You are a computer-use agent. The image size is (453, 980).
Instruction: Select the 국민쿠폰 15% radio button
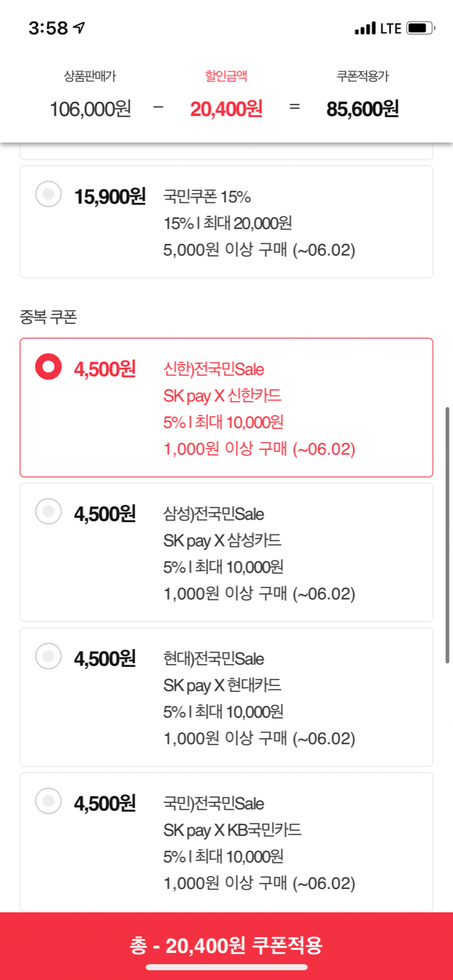click(48, 194)
